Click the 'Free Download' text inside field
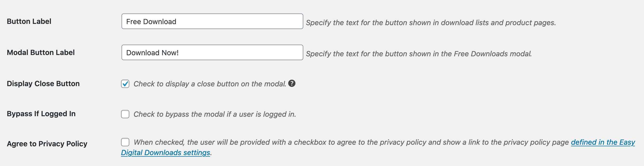Image resolution: width=644 pixels, height=166 pixels. pos(151,22)
